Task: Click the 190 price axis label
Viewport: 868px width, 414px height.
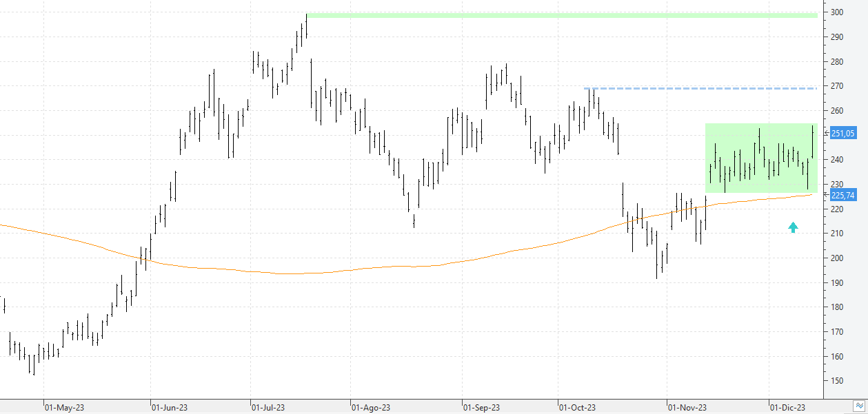Action: (837, 283)
